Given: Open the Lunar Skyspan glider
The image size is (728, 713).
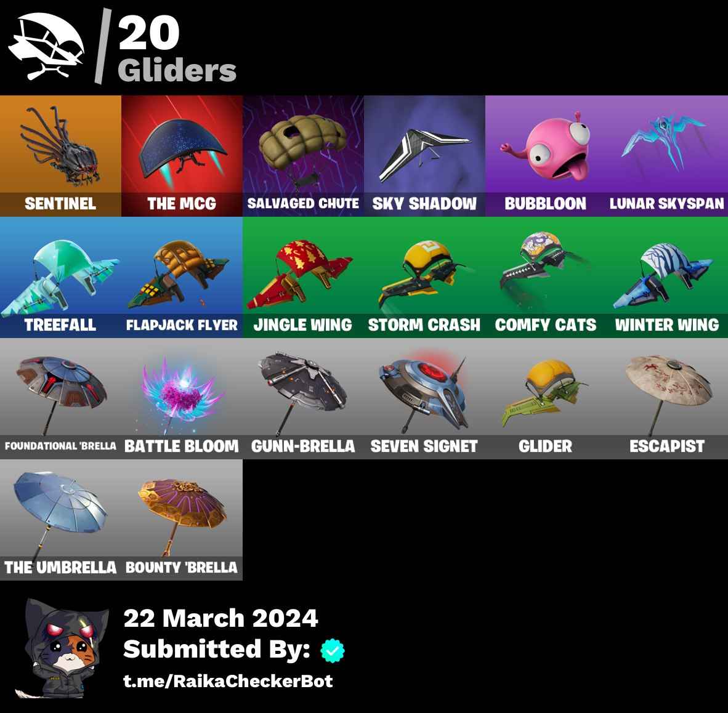Looking at the screenshot, I should [x=667, y=156].
